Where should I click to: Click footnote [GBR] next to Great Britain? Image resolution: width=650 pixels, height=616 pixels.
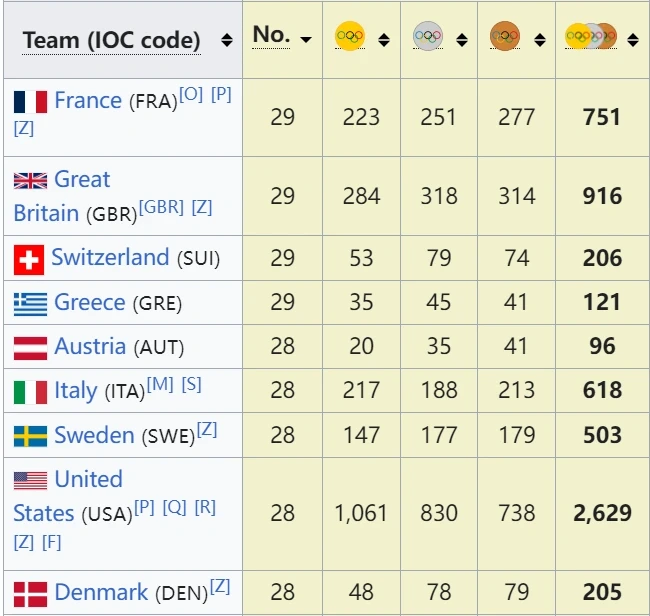tap(161, 207)
